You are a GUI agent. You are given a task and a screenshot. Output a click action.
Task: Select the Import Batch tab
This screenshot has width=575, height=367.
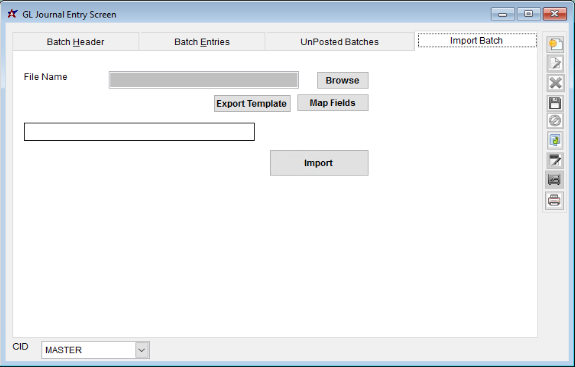[x=476, y=40]
